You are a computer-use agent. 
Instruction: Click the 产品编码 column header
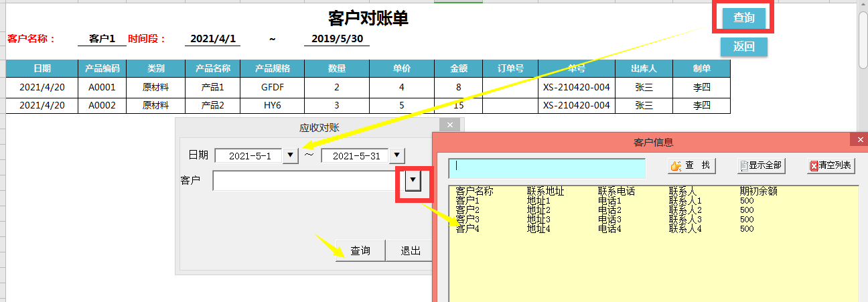[102, 68]
